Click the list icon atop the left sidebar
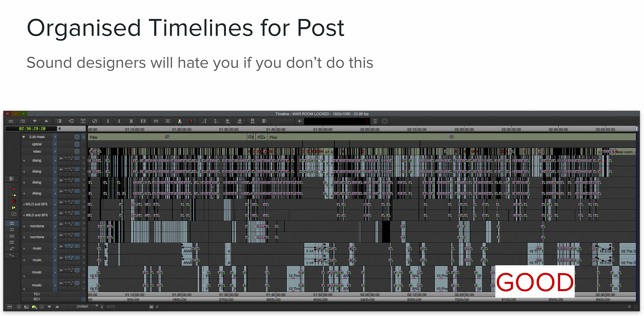 click(x=11, y=179)
